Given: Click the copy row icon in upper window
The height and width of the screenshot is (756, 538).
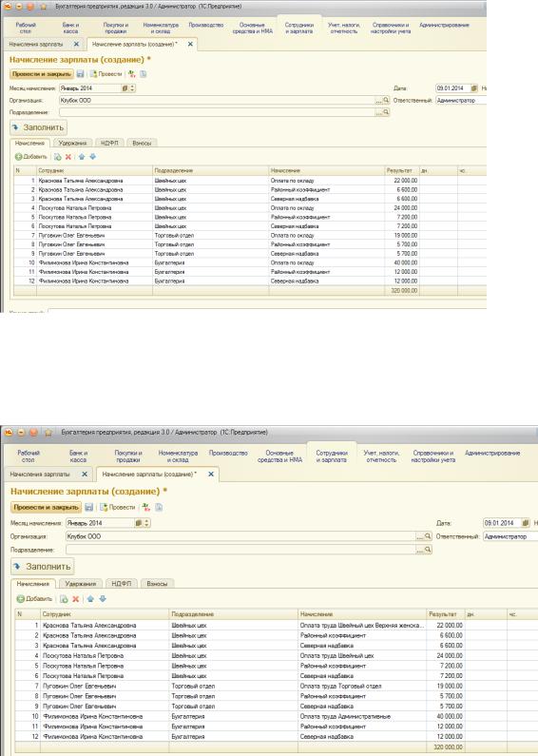Looking at the screenshot, I should coord(57,157).
